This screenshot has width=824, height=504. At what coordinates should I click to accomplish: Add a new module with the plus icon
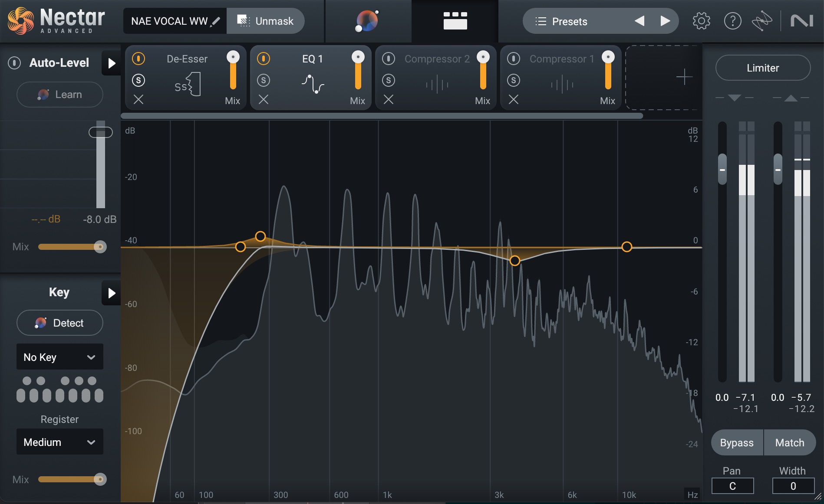684,77
